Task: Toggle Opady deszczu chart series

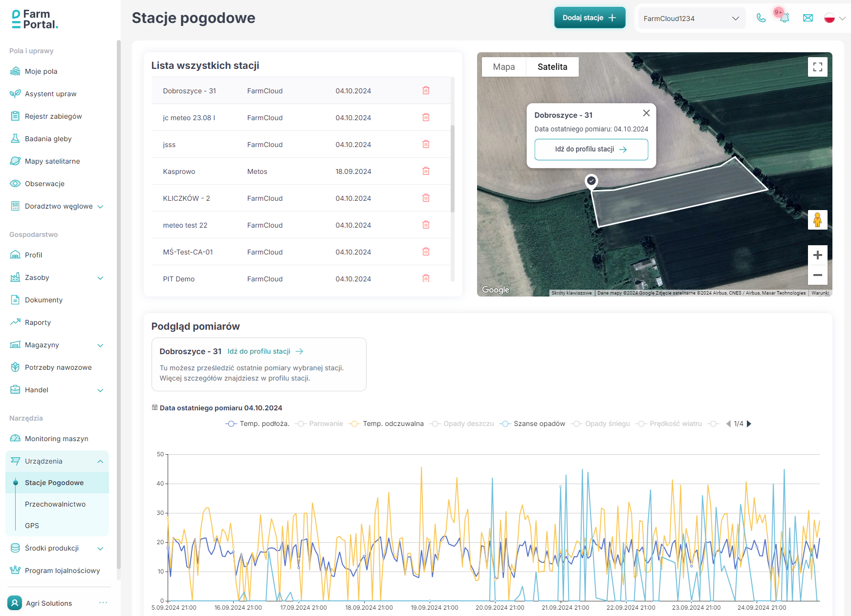Action: [x=461, y=424]
